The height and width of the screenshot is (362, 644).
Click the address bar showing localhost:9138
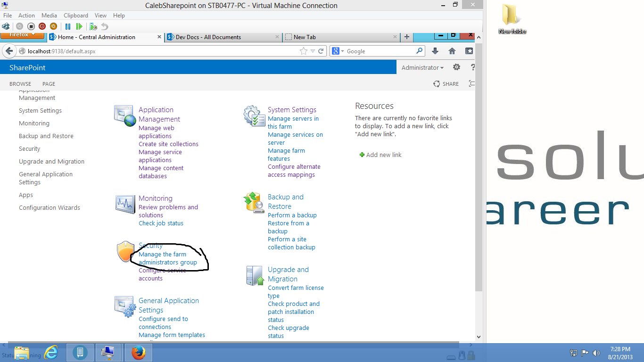(163, 51)
